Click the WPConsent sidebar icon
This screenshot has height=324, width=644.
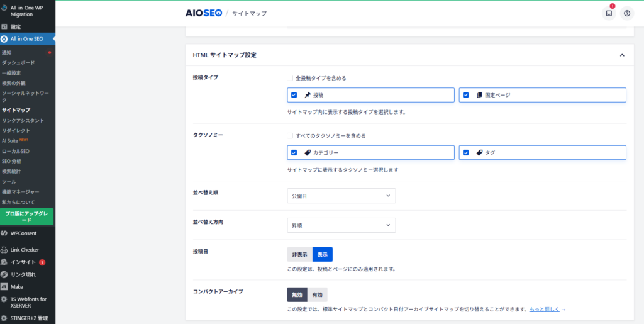tap(4, 233)
